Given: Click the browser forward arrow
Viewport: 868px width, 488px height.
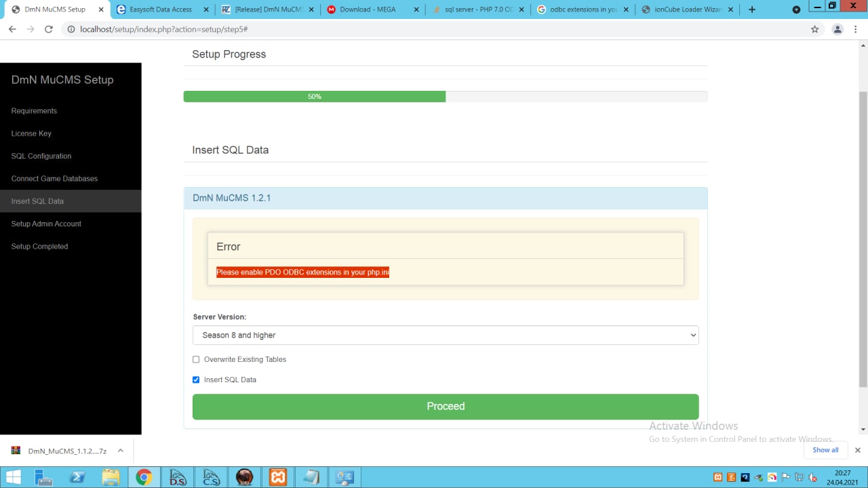Looking at the screenshot, I should tap(31, 29).
